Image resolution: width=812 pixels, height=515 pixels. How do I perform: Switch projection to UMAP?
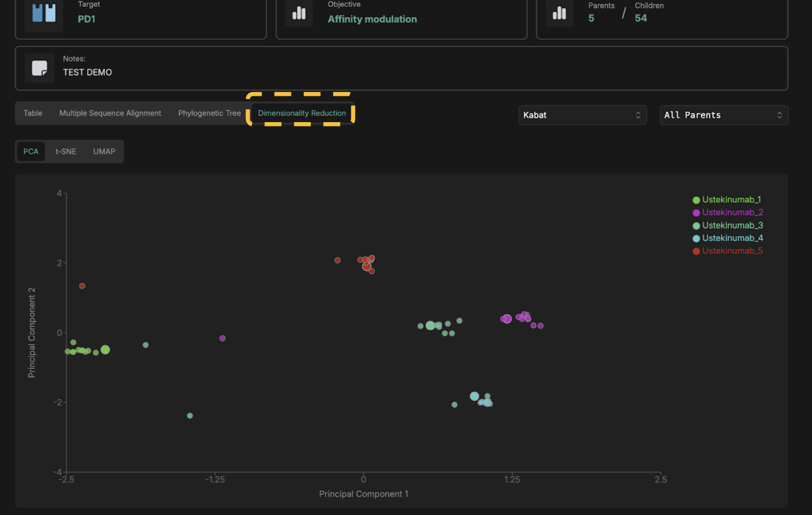point(104,151)
